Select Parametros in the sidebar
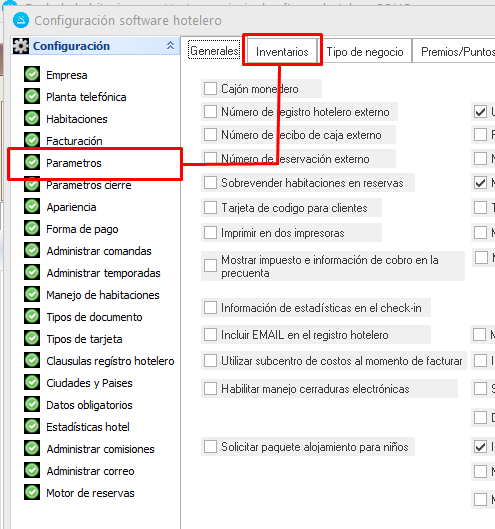 click(x=74, y=163)
